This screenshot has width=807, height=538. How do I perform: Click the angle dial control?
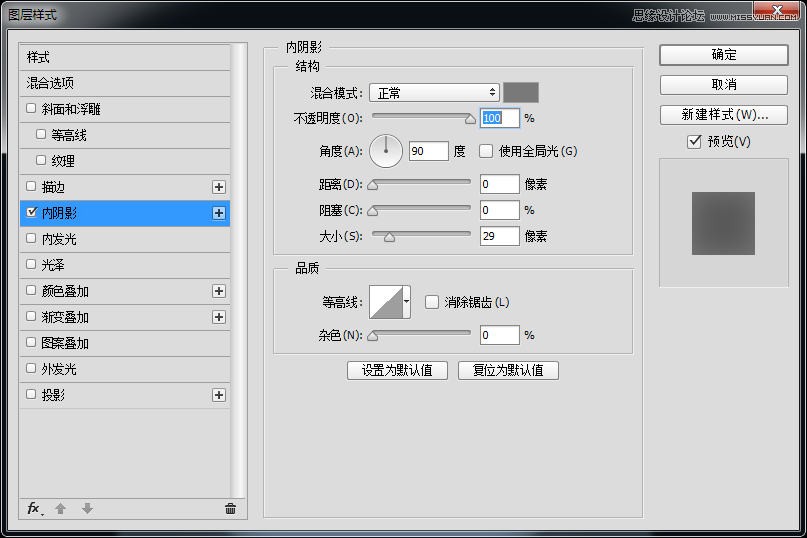(386, 151)
